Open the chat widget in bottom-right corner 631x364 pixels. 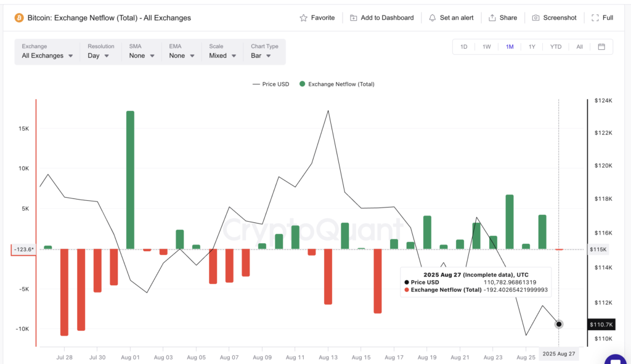(615, 361)
